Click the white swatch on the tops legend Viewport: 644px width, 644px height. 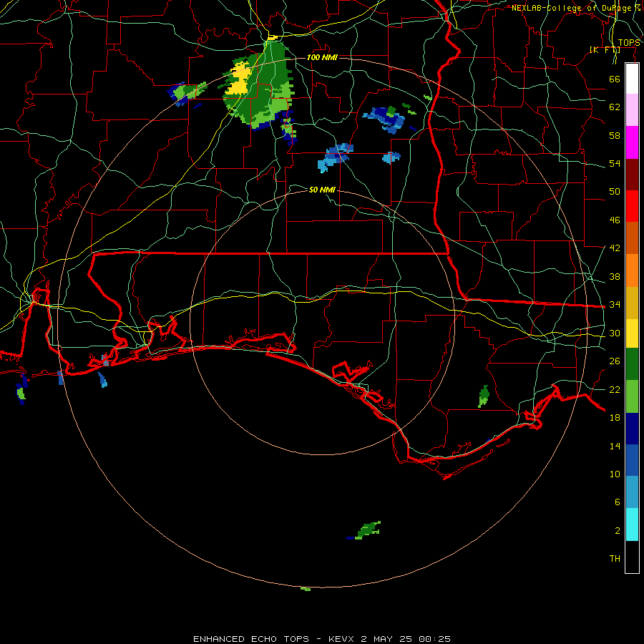tap(632, 79)
